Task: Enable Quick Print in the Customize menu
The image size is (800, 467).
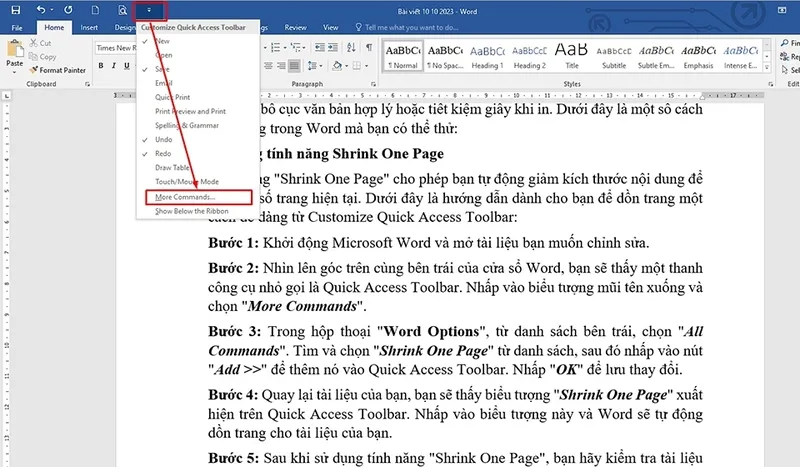Action: (x=171, y=97)
